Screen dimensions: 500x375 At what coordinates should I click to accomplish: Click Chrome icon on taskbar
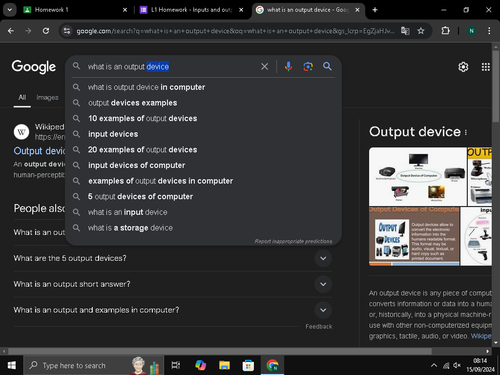272,366
